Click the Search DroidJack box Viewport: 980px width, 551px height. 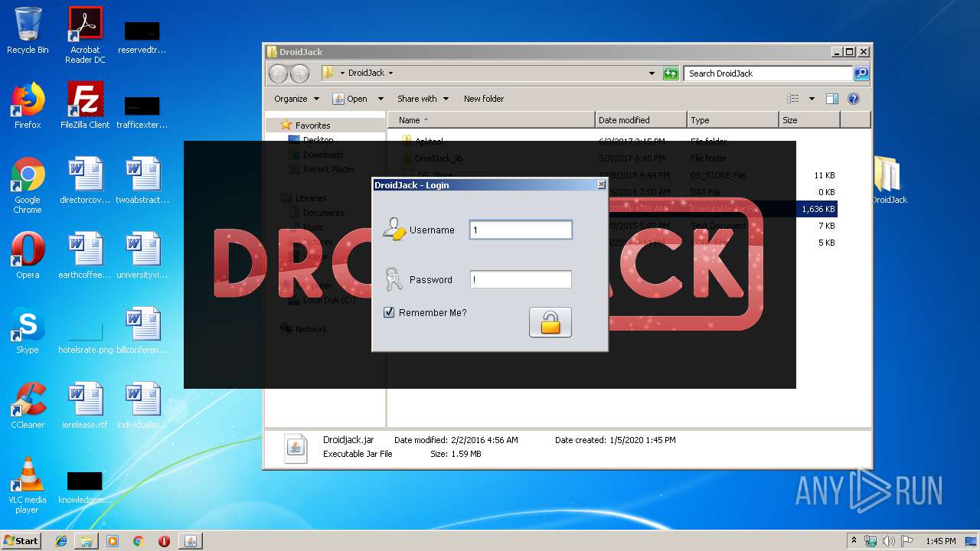[x=768, y=73]
